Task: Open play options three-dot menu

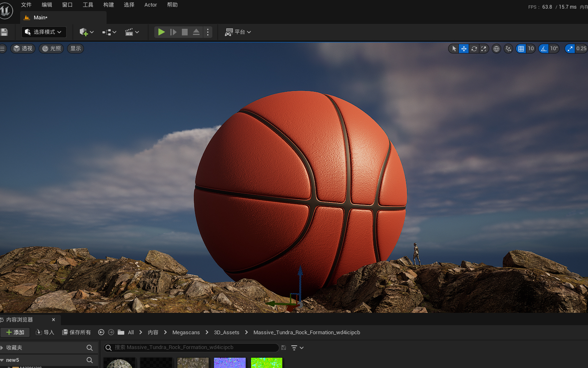Action: click(208, 32)
